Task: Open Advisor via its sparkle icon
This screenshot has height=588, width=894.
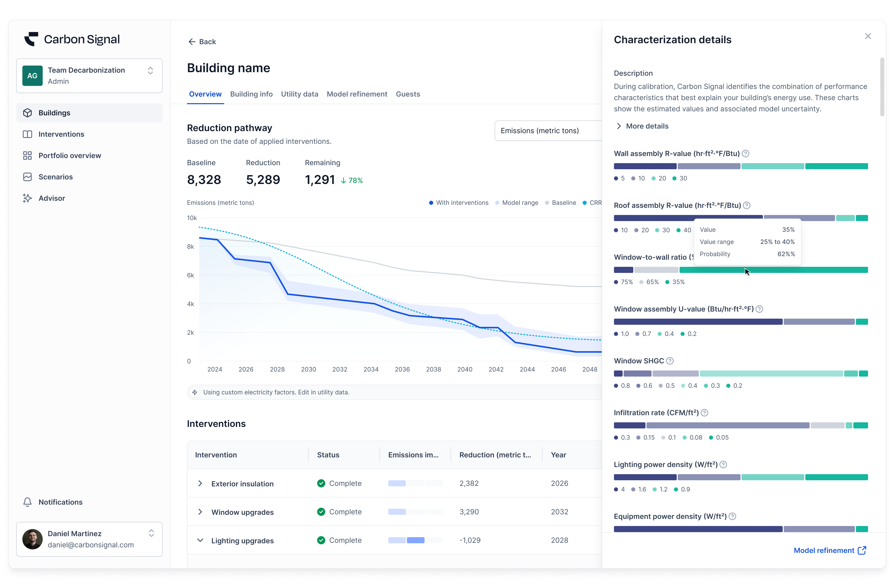Action: tap(27, 198)
